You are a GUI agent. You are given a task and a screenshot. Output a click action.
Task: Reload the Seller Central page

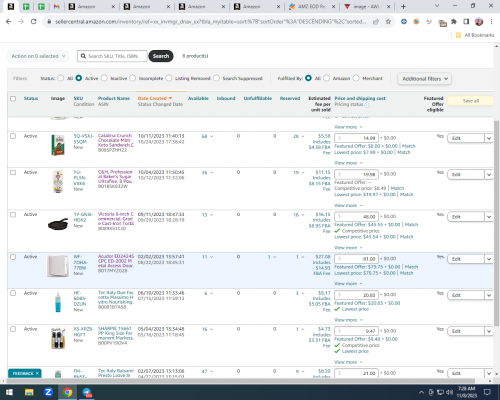pos(33,22)
